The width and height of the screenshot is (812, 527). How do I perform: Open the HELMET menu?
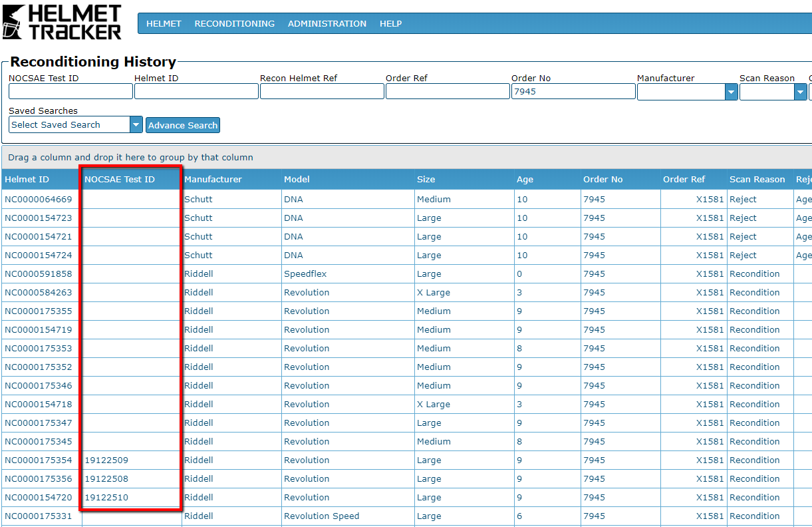coord(164,23)
